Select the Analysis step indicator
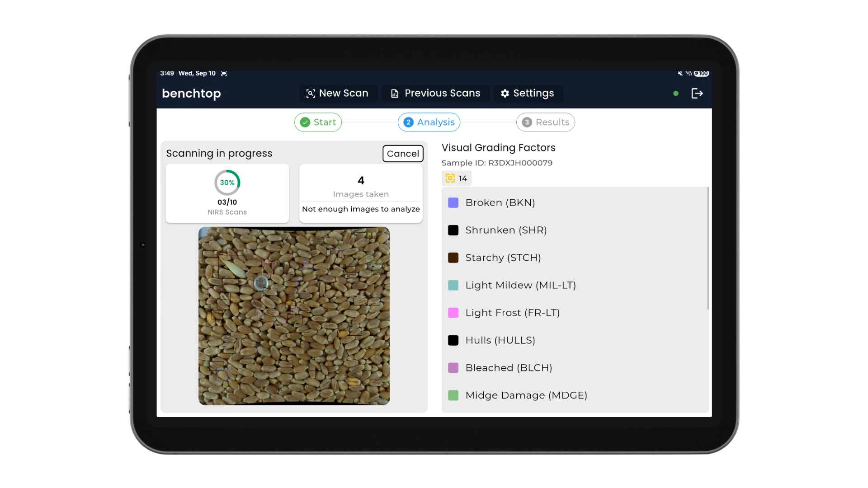The width and height of the screenshot is (868, 488). click(429, 122)
